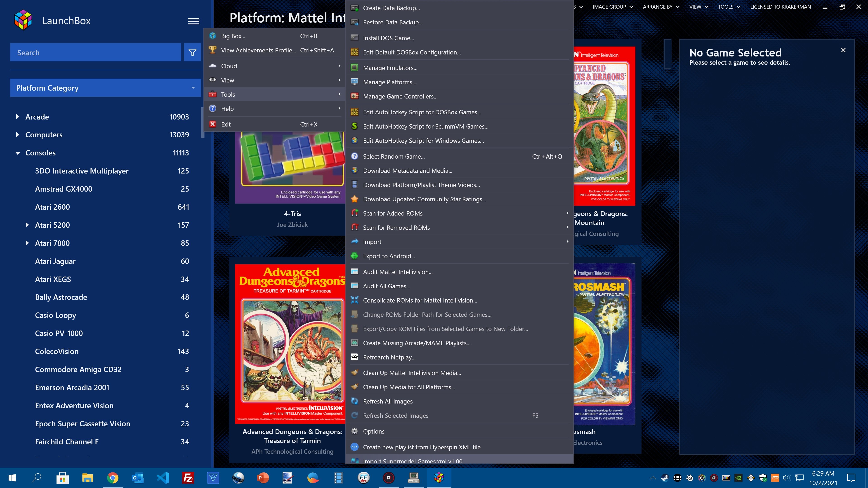The height and width of the screenshot is (488, 868).
Task: Launch Big Box mode
Action: (274, 36)
